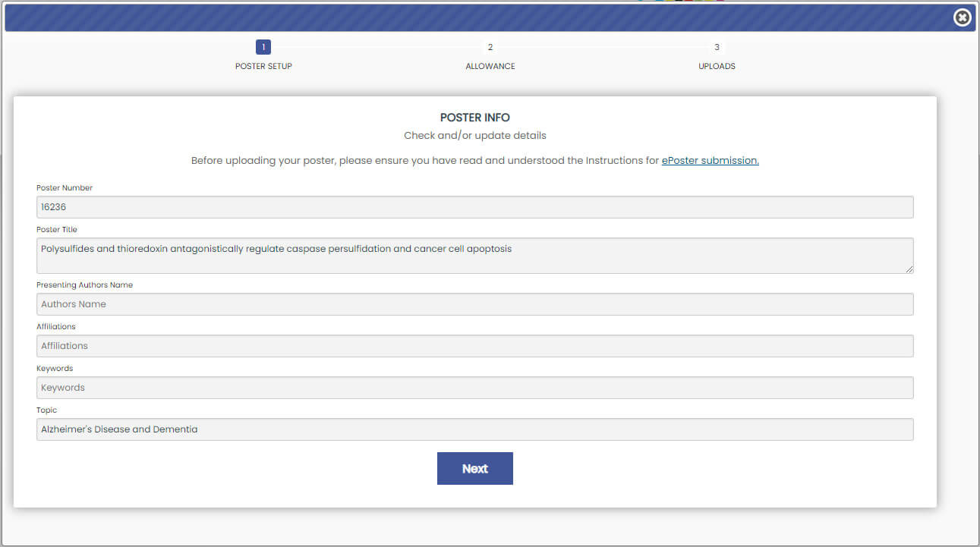980x547 pixels.
Task: Click inside the Poster Title text area
Action: click(474, 256)
